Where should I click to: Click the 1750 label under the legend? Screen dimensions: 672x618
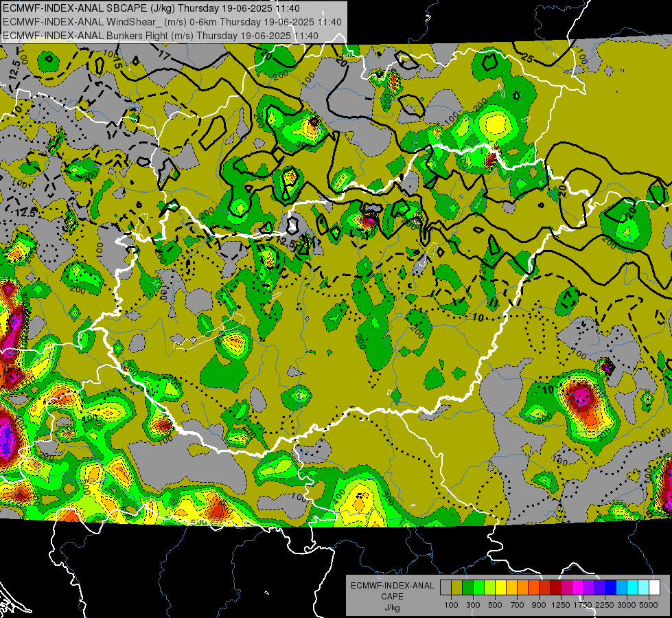point(583,605)
